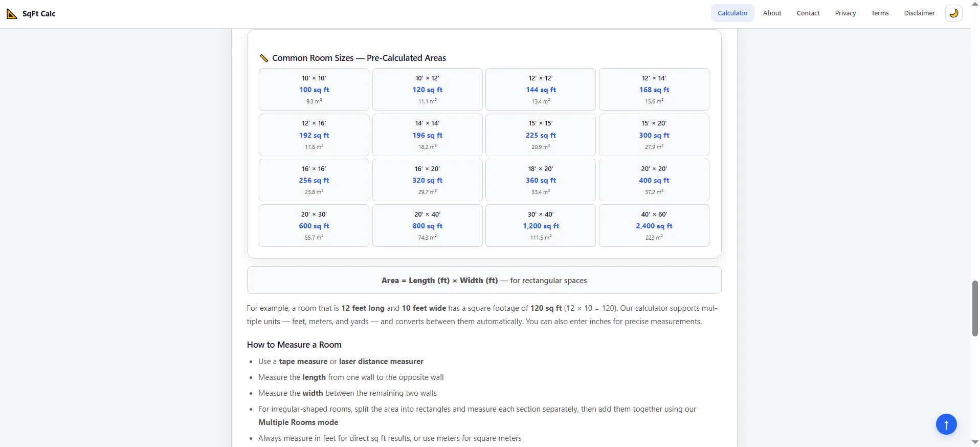Image resolution: width=980 pixels, height=447 pixels.
Task: Click the How to Measure a Room heading
Action: (x=294, y=345)
